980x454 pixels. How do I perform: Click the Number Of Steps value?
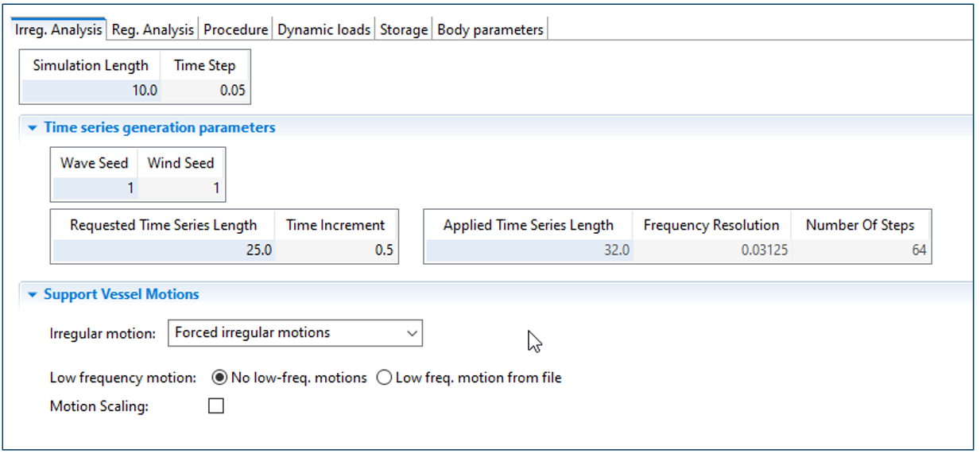(860, 250)
